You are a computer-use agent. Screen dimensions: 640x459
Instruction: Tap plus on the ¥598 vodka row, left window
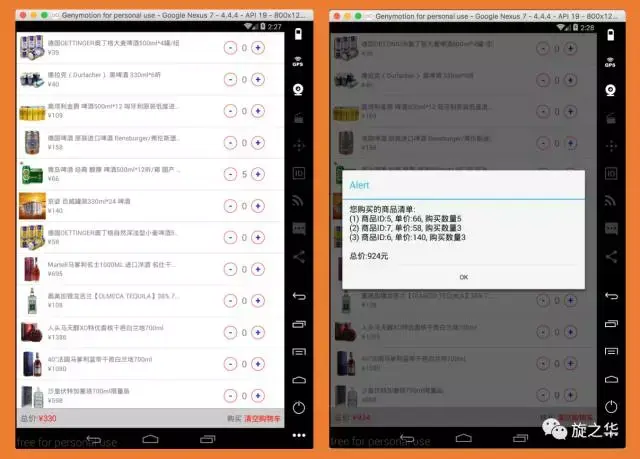[258, 396]
